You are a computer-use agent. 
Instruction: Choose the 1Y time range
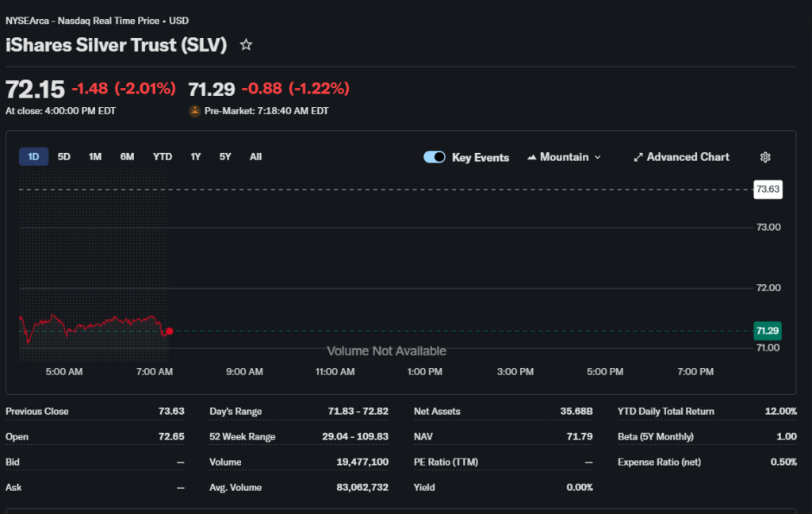(x=195, y=157)
